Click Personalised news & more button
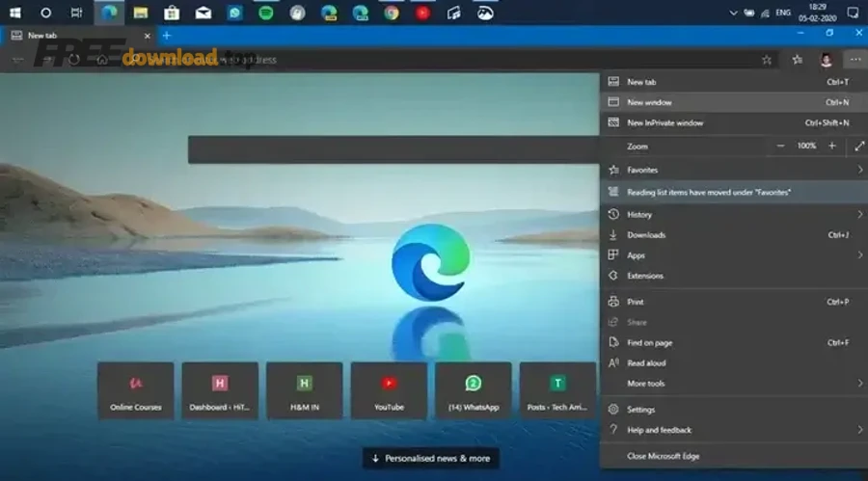The height and width of the screenshot is (481, 868). click(x=431, y=458)
